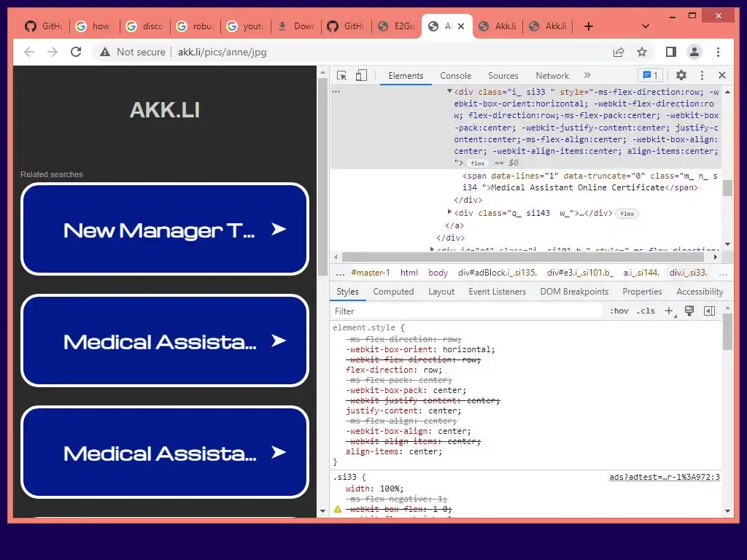The image size is (747, 560).
Task: Open the Chrome three-dot menu
Action: tap(718, 52)
